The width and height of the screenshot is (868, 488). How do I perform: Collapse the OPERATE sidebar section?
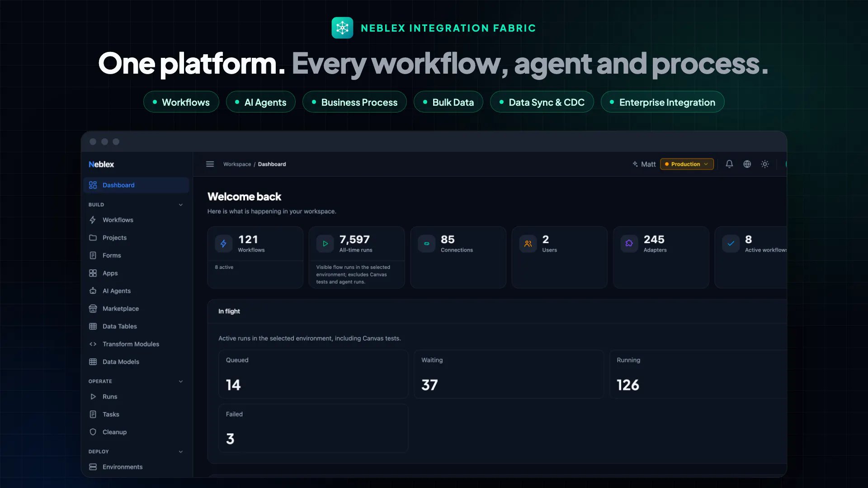pyautogui.click(x=181, y=381)
